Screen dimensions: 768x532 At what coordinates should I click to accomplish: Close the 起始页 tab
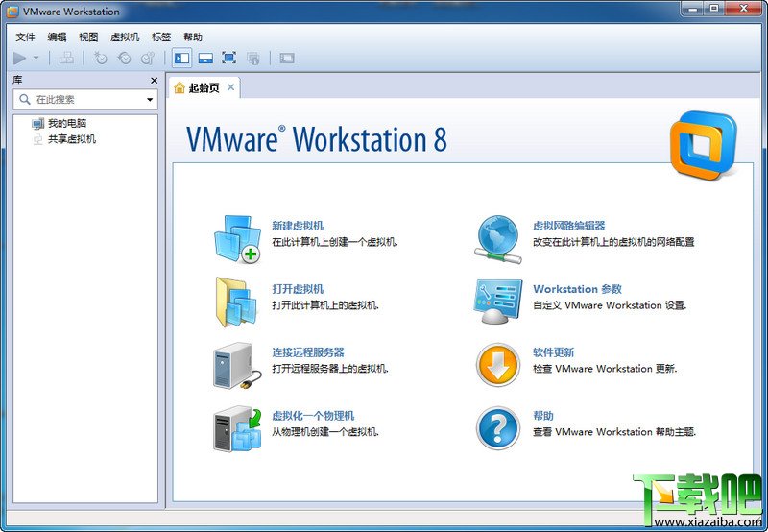[x=230, y=87]
